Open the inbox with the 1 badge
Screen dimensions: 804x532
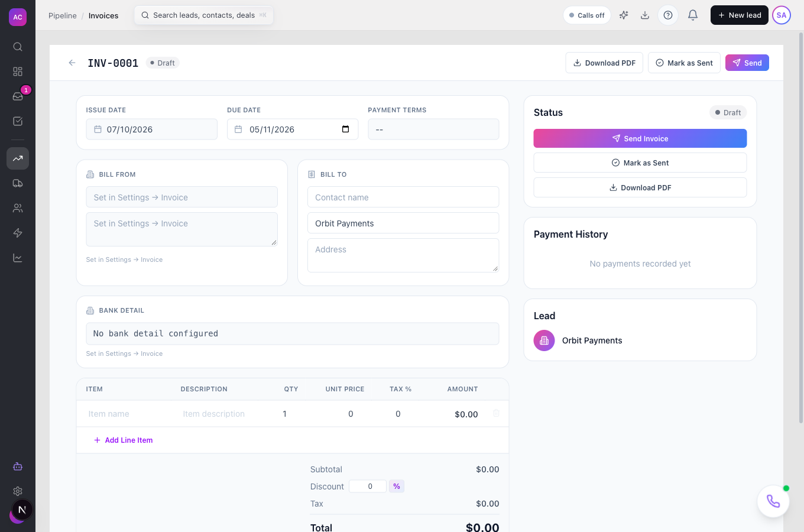pyautogui.click(x=18, y=96)
